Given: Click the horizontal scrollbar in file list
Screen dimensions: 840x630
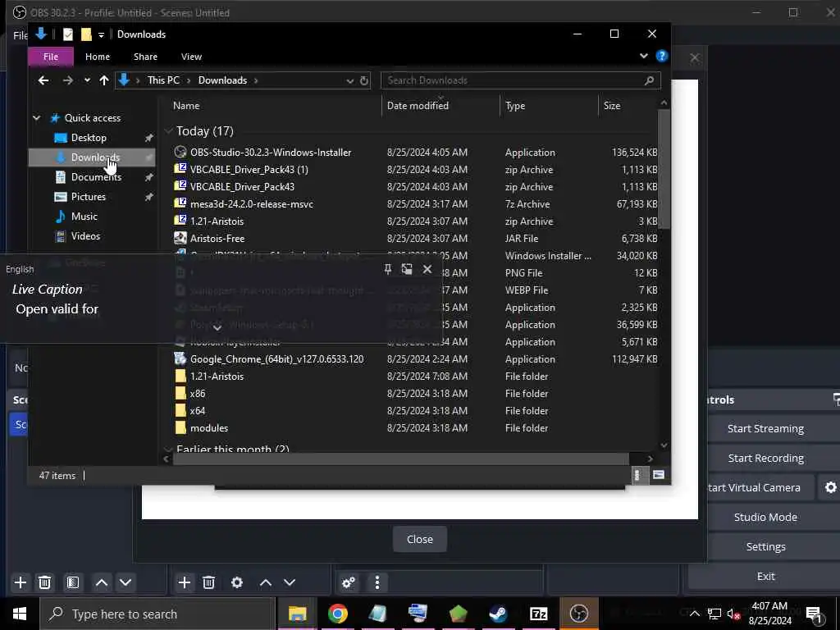Looking at the screenshot, I should 400,459.
